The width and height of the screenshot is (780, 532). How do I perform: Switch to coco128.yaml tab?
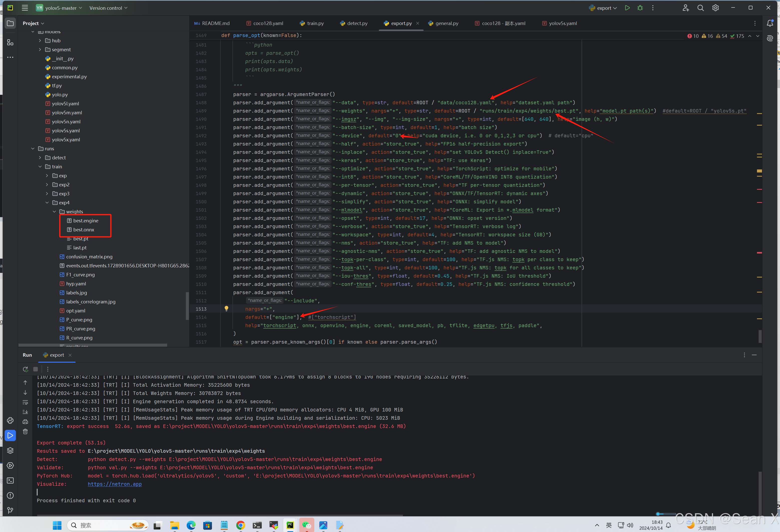[x=265, y=23]
